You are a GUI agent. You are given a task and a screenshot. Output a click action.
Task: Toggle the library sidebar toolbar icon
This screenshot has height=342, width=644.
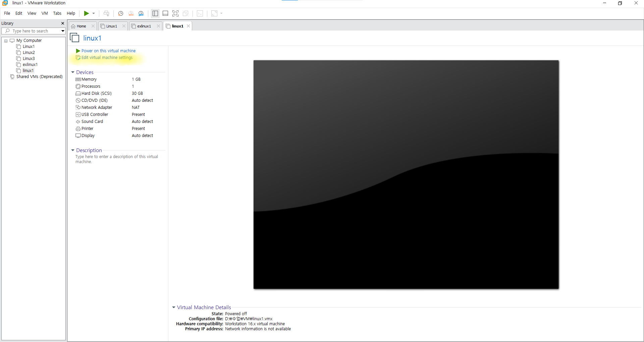tap(155, 13)
